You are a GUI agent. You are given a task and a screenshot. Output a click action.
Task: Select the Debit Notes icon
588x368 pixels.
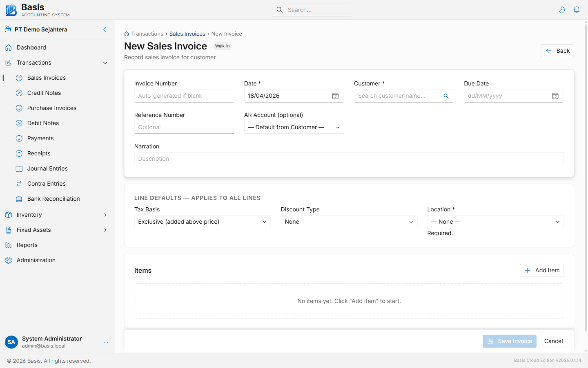click(x=19, y=123)
